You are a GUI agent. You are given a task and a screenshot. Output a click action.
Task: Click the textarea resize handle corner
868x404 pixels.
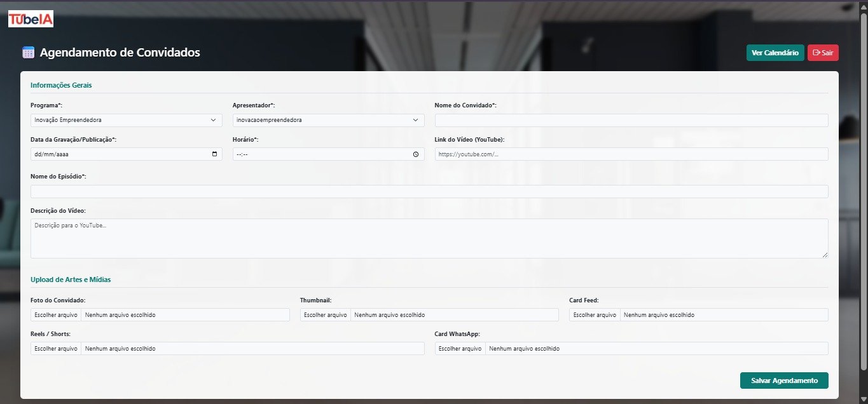pos(825,255)
